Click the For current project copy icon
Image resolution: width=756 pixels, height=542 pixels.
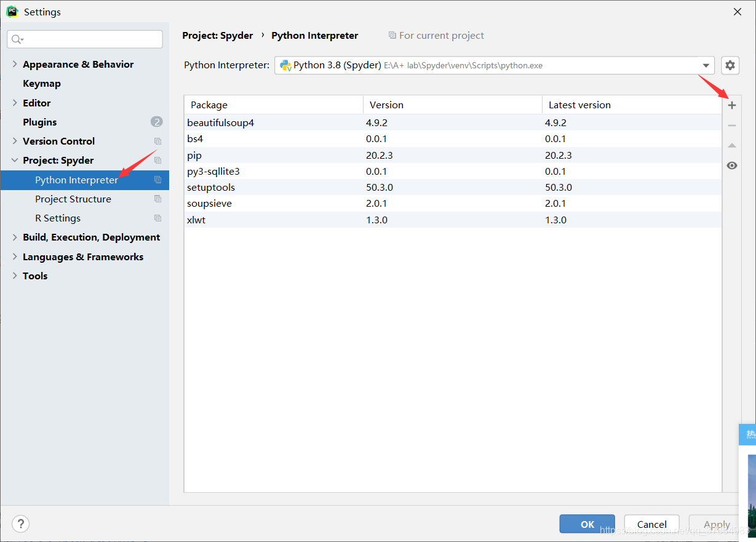click(392, 36)
